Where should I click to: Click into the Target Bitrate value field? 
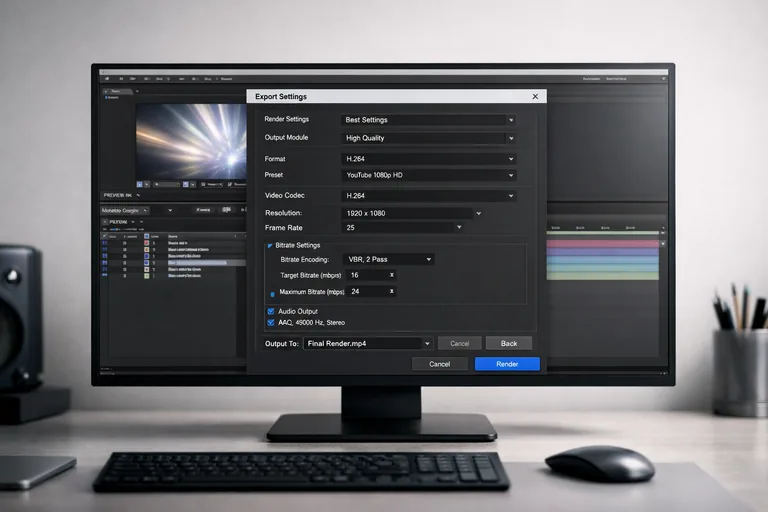(365, 275)
